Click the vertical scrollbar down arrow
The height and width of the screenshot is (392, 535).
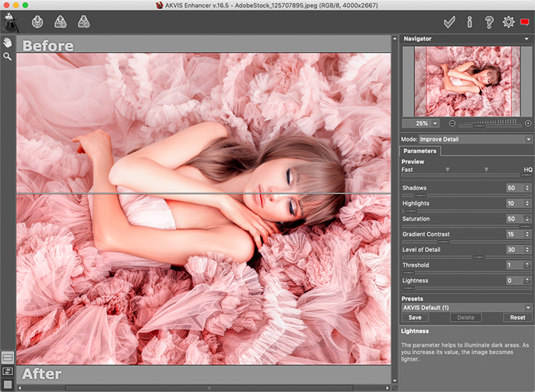pyautogui.click(x=395, y=381)
